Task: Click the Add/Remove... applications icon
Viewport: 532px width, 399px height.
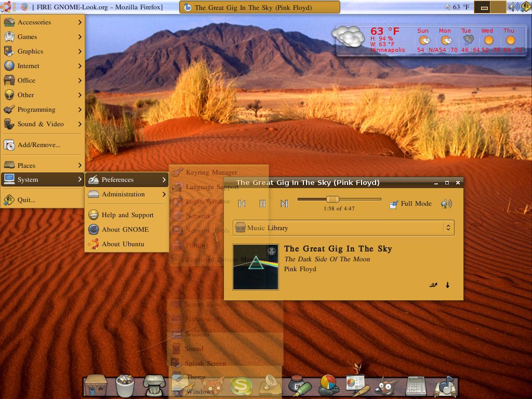Action: [x=9, y=145]
